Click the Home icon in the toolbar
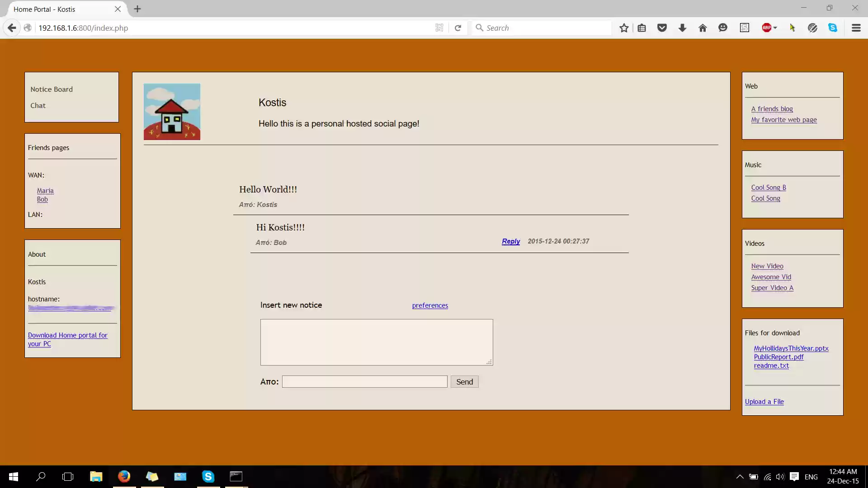 pyautogui.click(x=702, y=28)
